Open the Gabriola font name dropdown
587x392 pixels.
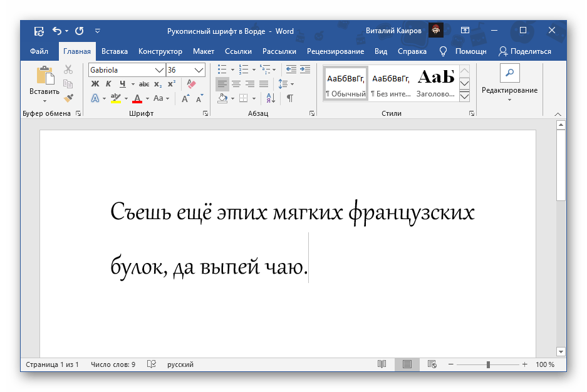pos(159,70)
